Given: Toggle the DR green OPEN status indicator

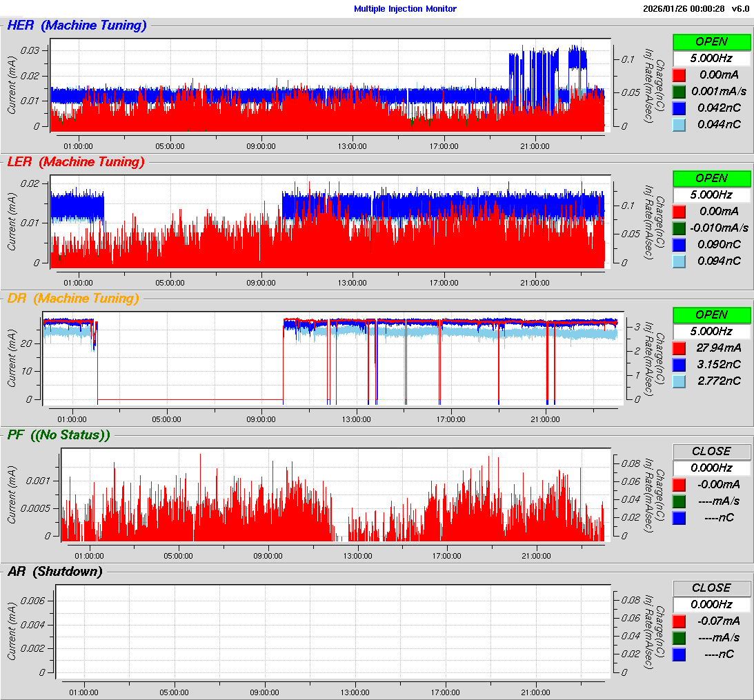Looking at the screenshot, I should click(711, 314).
